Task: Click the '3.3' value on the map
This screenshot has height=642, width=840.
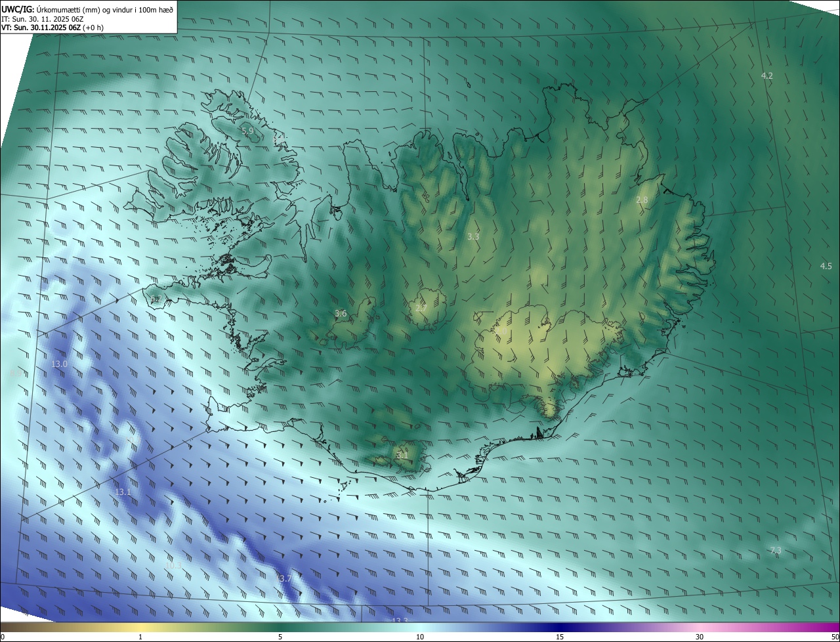Action: 473,236
